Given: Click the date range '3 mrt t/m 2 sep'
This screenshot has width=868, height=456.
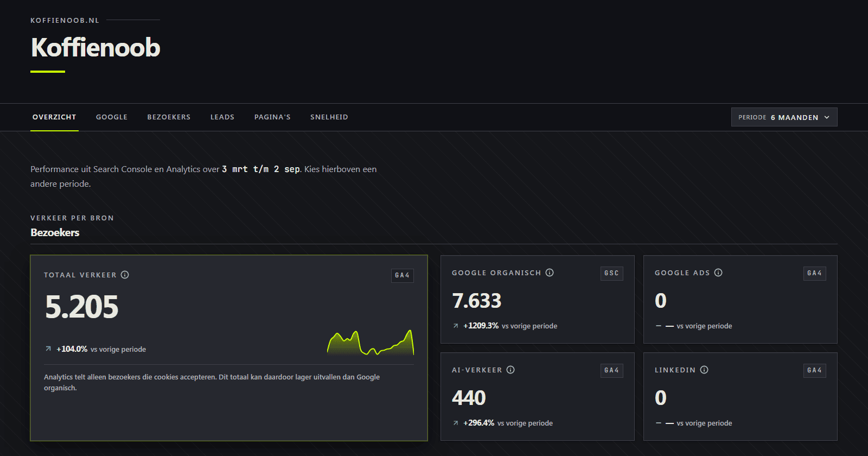Looking at the screenshot, I should [x=261, y=169].
